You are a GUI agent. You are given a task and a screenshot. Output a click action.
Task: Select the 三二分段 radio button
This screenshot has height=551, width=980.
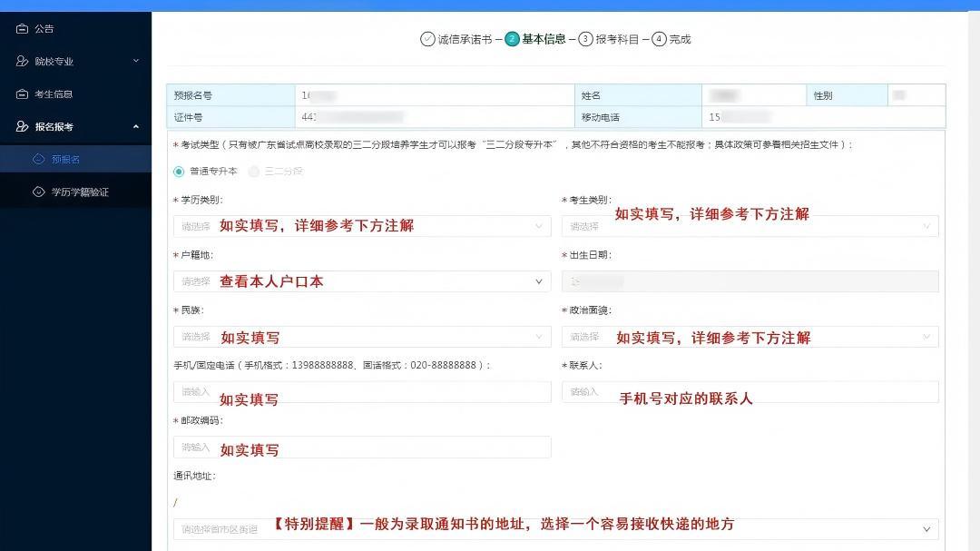point(254,172)
